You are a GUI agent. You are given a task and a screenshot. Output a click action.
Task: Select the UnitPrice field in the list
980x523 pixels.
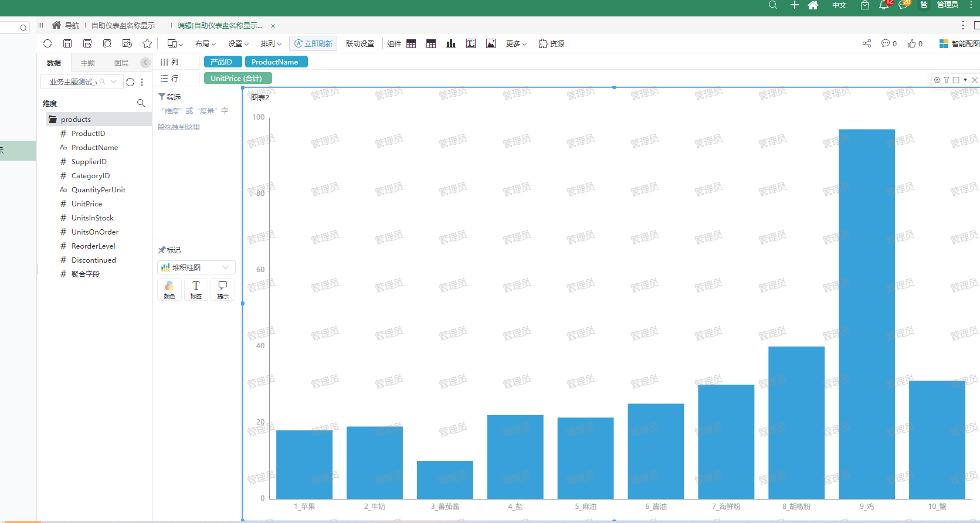click(x=86, y=203)
